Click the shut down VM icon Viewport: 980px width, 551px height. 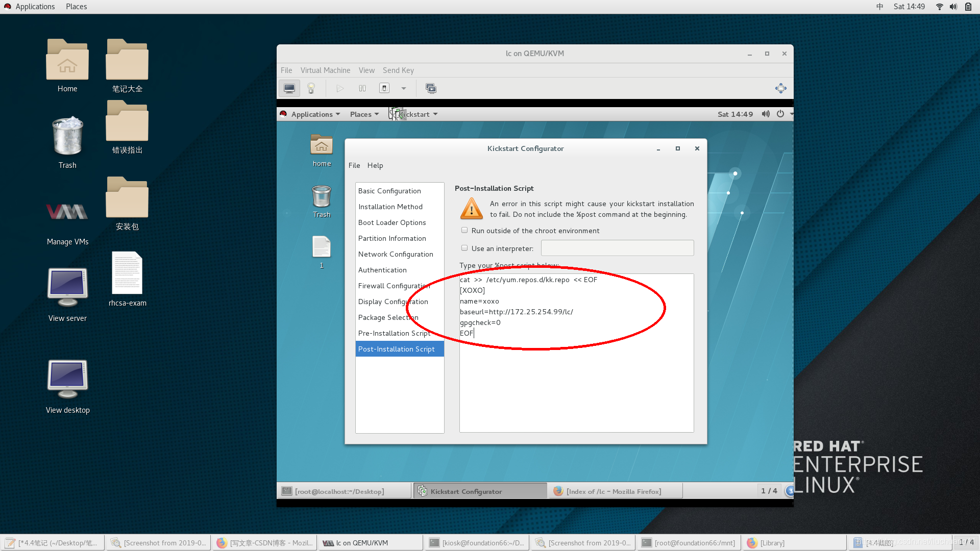pyautogui.click(x=384, y=88)
